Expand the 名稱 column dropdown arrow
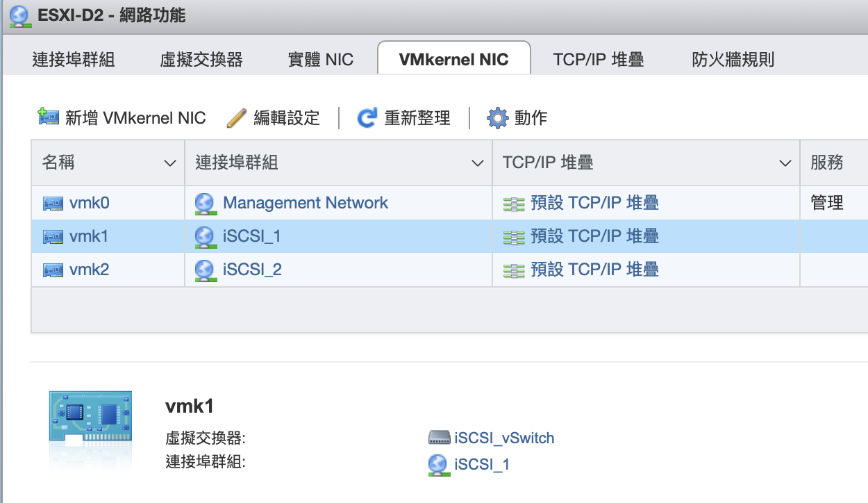The width and height of the screenshot is (868, 503). pyautogui.click(x=169, y=163)
